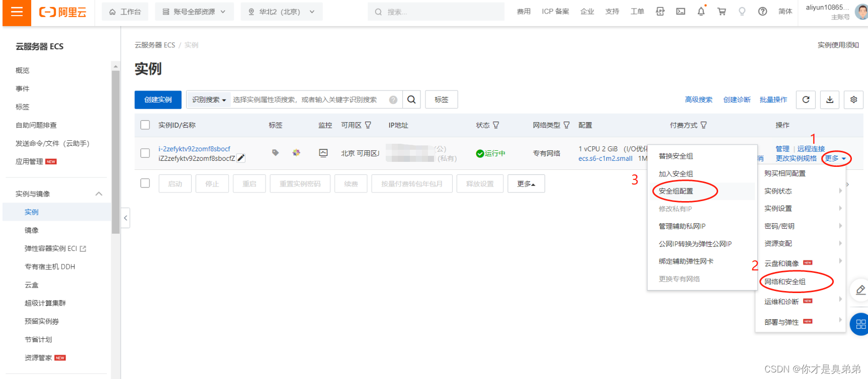
Task: Select all instances header checkbox
Action: tap(145, 125)
